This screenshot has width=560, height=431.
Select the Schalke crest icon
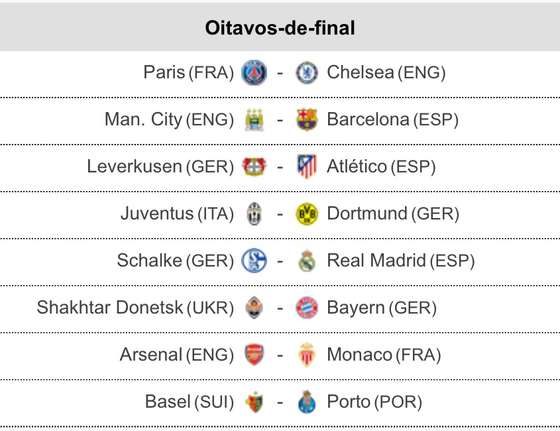point(254,261)
